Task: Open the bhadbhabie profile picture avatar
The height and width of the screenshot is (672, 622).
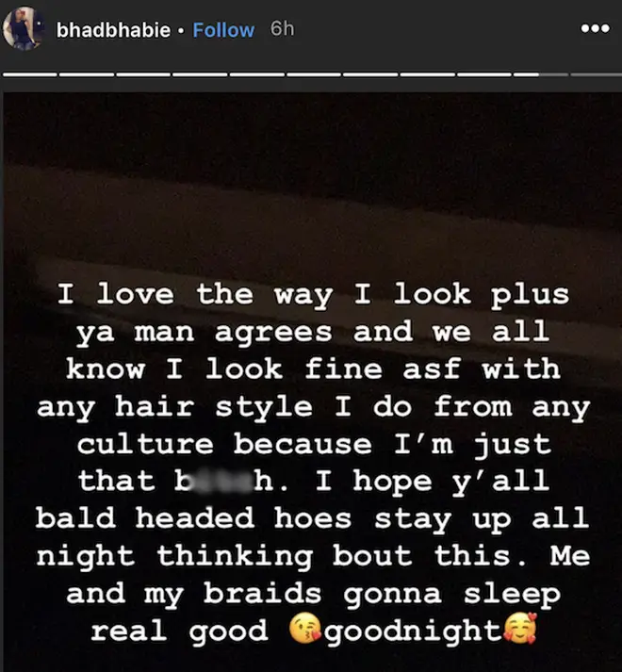Action: click(24, 28)
